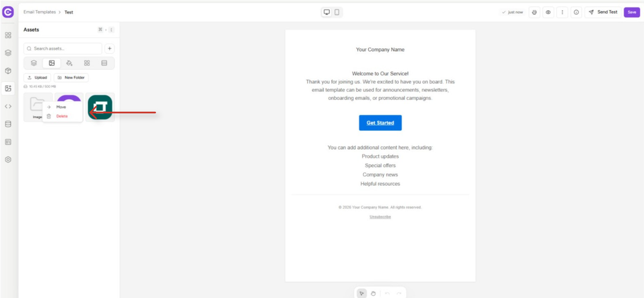
Task: Click the undo arrow at bottom toolbar
Action: click(x=387, y=293)
